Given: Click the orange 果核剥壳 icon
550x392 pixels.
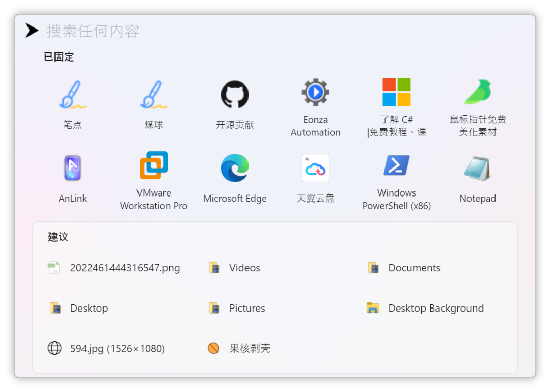Looking at the screenshot, I should (x=213, y=348).
